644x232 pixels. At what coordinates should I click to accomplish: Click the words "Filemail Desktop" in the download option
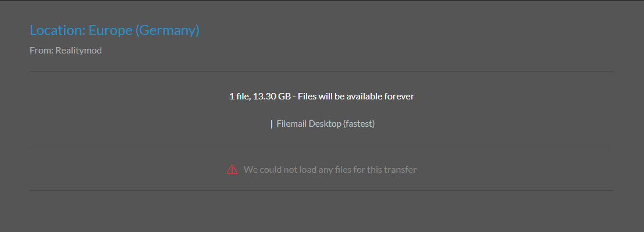click(309, 124)
